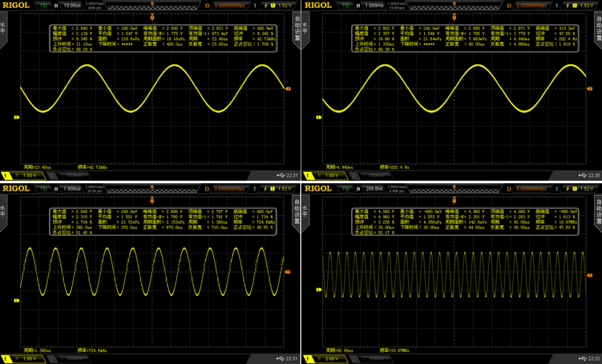Open the 水平 side tab in the 1.000ms panel
The height and width of the screenshot is (364, 602).
(305, 30)
